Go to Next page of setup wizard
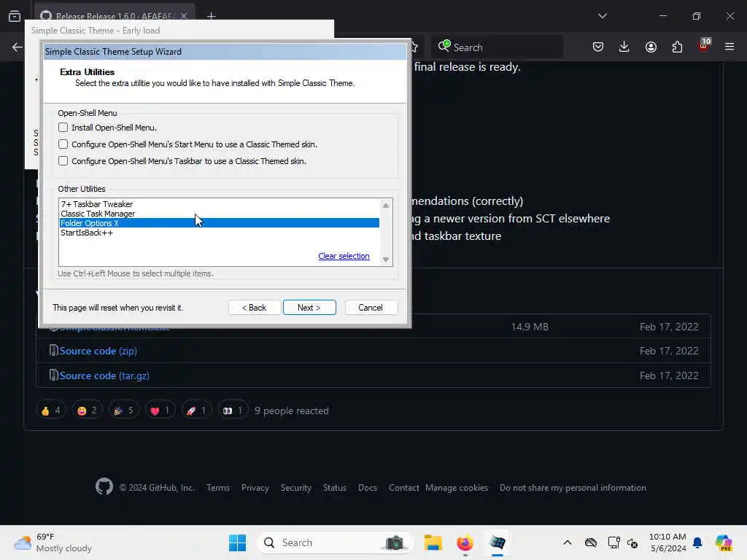Image resolution: width=747 pixels, height=560 pixels. (x=309, y=308)
